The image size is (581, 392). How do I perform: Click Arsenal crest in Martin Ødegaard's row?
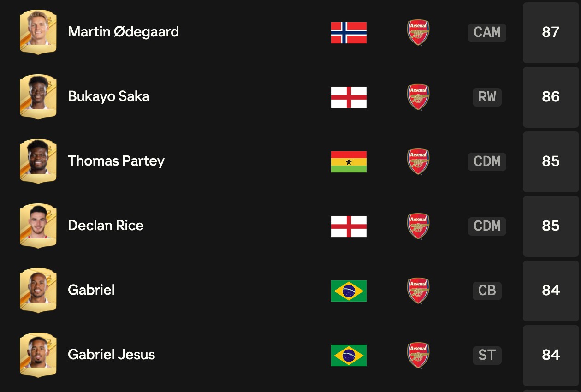[418, 32]
